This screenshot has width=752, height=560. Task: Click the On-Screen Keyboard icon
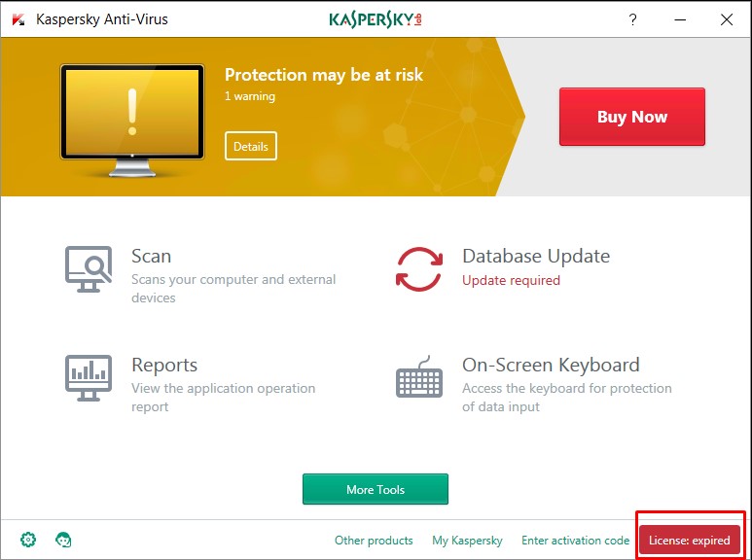point(419,377)
